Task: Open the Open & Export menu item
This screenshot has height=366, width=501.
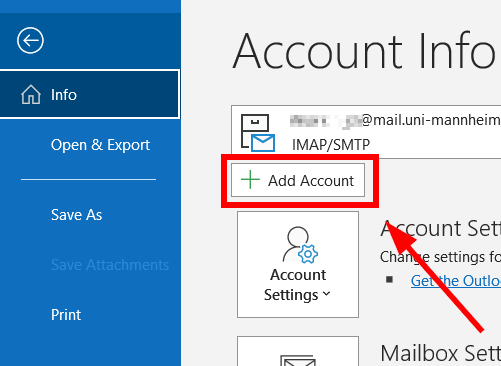Action: (100, 145)
